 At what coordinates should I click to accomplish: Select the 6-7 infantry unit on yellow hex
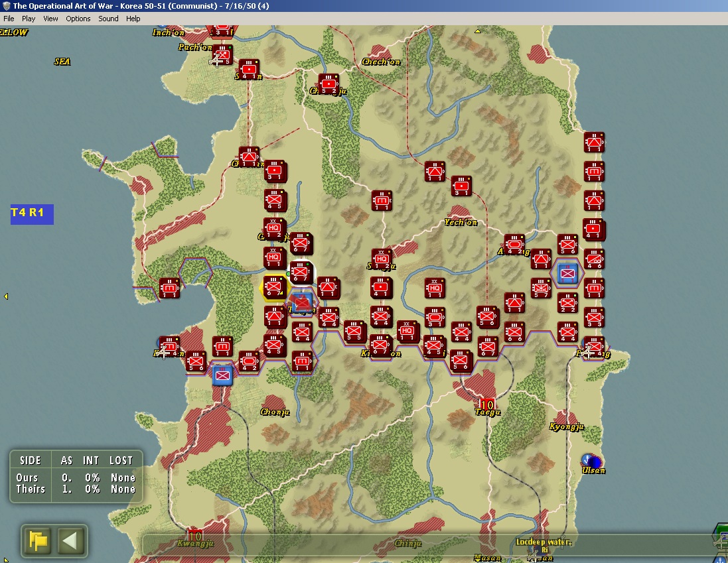274,288
